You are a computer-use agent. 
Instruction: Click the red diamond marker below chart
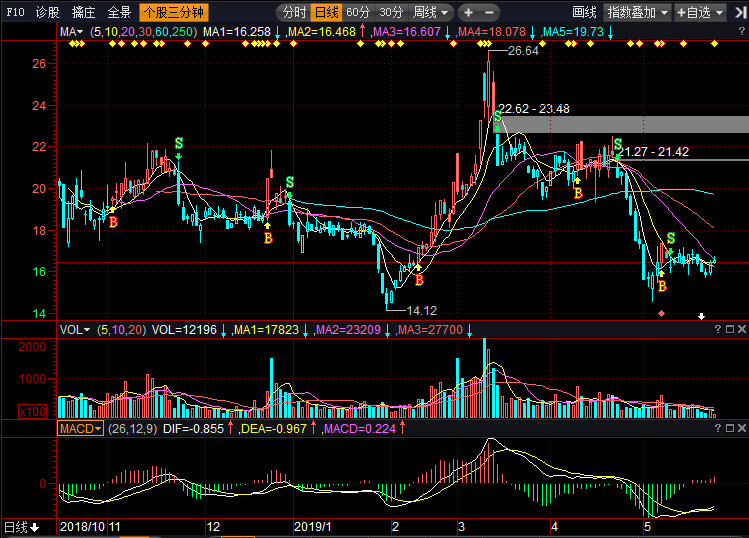click(661, 314)
